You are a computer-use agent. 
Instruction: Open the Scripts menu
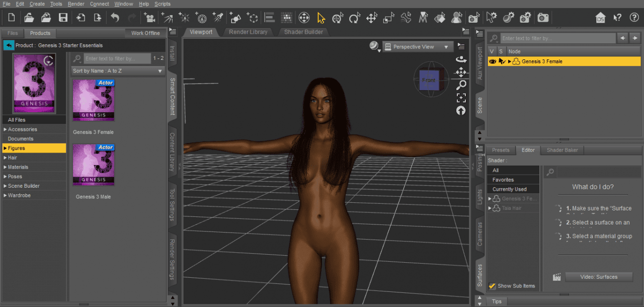point(163,4)
